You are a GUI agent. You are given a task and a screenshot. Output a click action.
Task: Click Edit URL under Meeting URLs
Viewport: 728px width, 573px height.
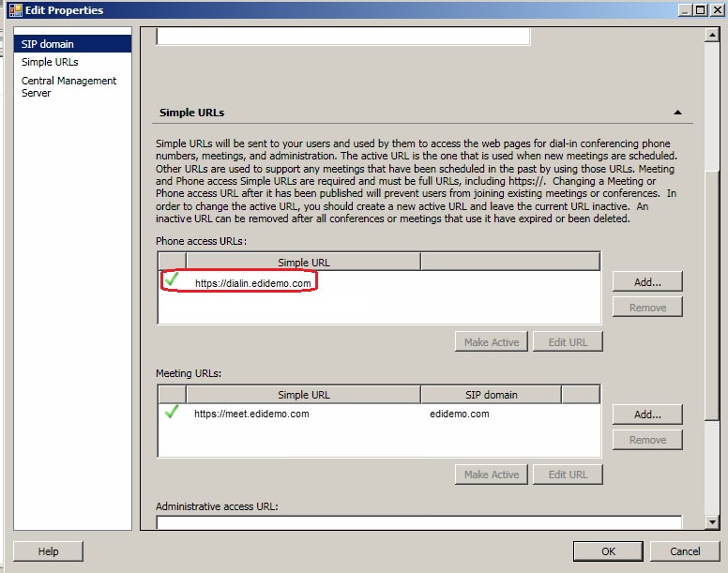[x=568, y=475]
